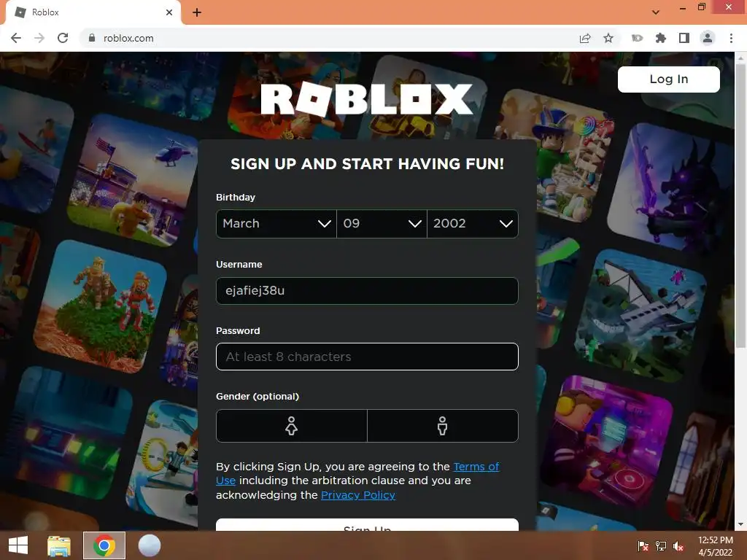Click the Chrome taskbar icon
747x560 pixels.
(104, 545)
